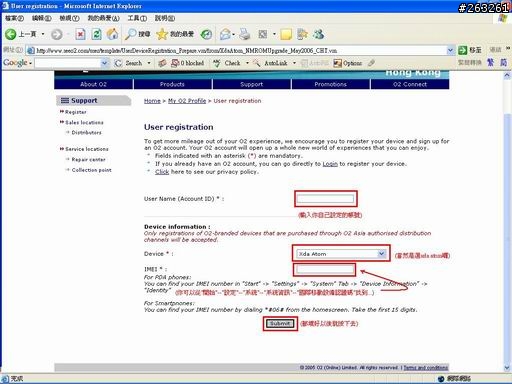Open the Google logo toolbar menu
The image size is (512, 384).
click(17, 63)
